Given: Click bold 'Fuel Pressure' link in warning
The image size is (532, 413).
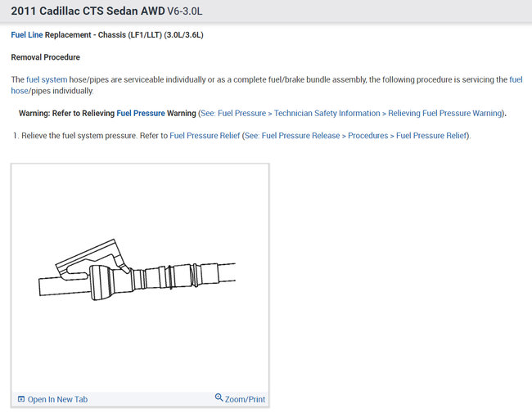Looking at the screenshot, I should tap(141, 113).
